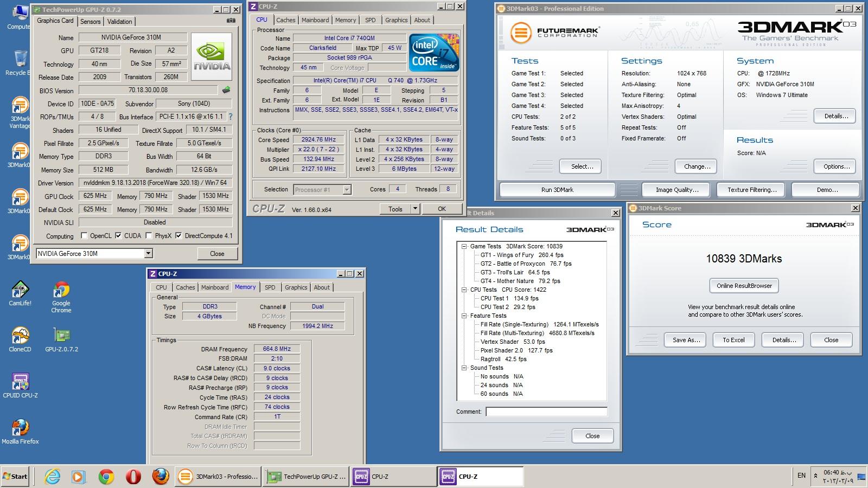Screen dimensions: 868x488
Task: Click the NVIDIA logo in GPU-Z
Action: coord(212,57)
